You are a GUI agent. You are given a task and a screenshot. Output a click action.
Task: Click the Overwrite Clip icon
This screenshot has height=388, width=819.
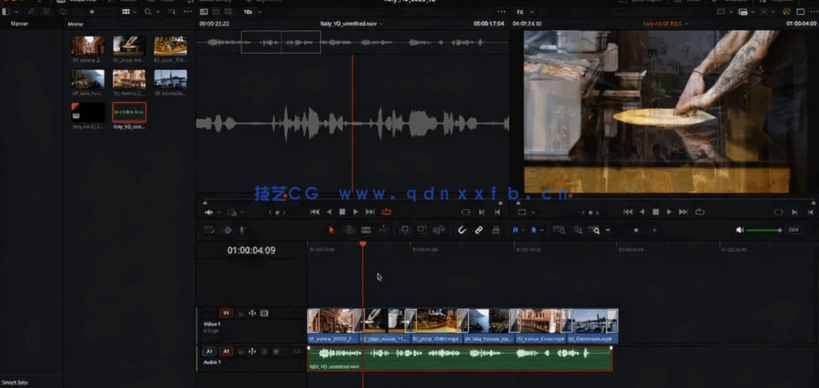coord(422,230)
